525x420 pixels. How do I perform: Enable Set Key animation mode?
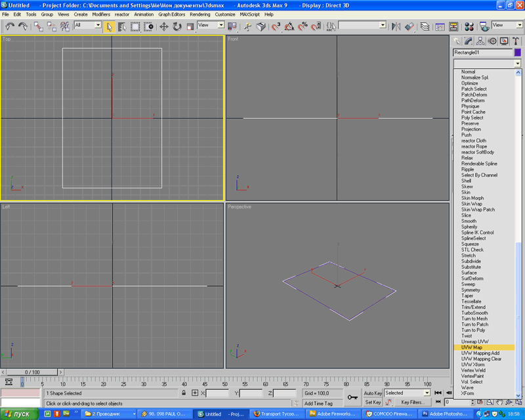[x=373, y=402]
